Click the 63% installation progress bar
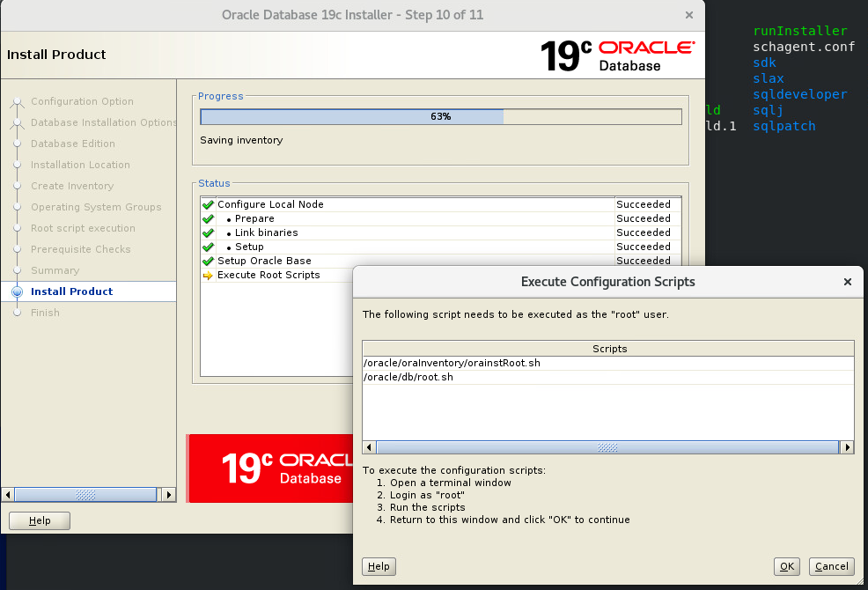The height and width of the screenshot is (590, 868). 441,116
